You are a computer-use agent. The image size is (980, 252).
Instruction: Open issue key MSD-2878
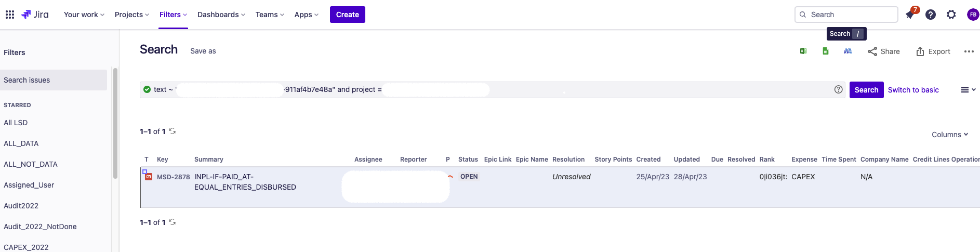(174, 177)
